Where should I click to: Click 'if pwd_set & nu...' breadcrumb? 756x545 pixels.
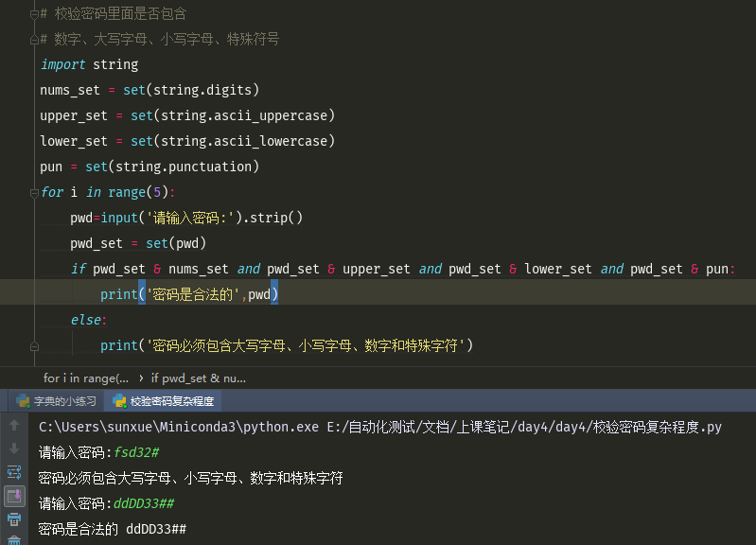198,378
